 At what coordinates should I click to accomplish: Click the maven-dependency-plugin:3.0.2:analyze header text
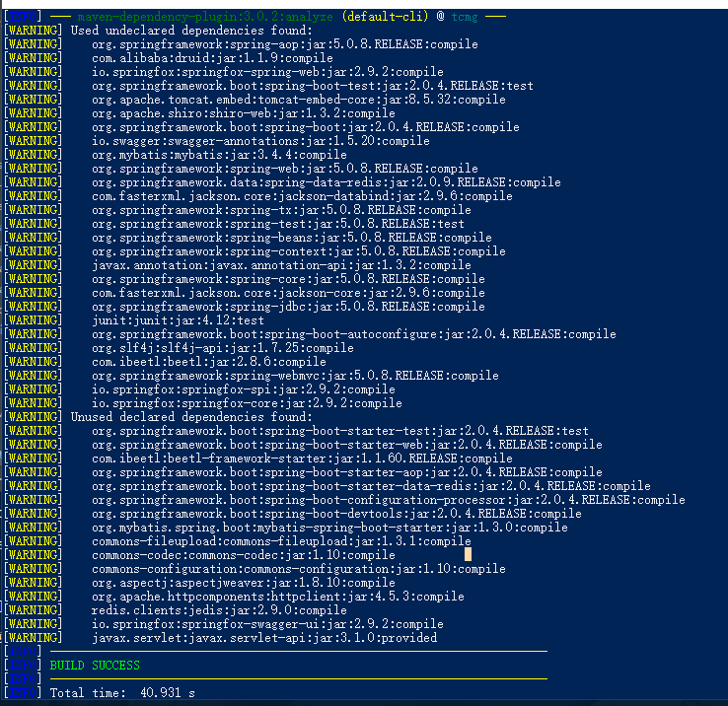click(205, 17)
